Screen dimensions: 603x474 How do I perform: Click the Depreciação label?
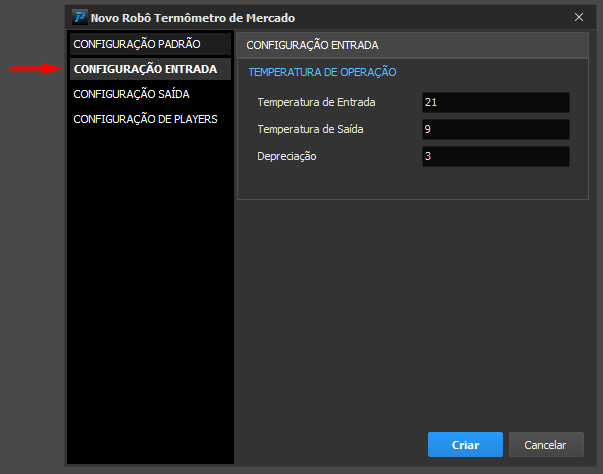[x=287, y=156]
